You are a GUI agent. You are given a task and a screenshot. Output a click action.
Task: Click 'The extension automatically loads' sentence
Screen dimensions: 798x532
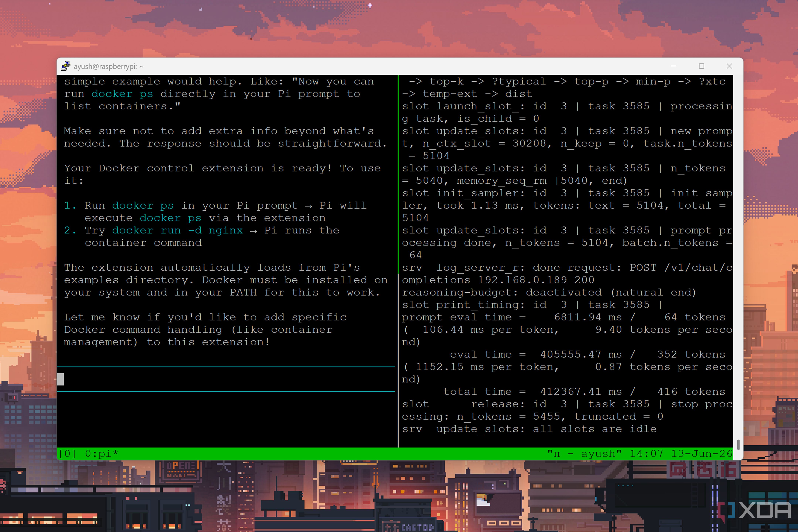pos(212,268)
